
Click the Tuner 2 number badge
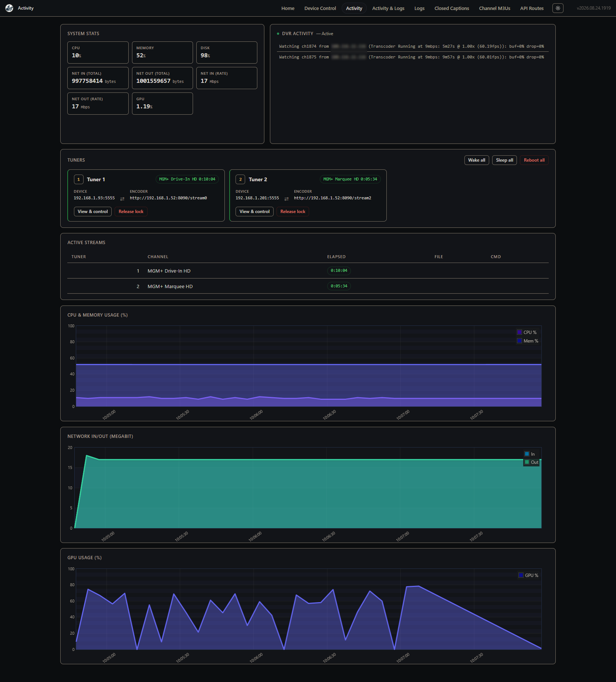tap(240, 179)
